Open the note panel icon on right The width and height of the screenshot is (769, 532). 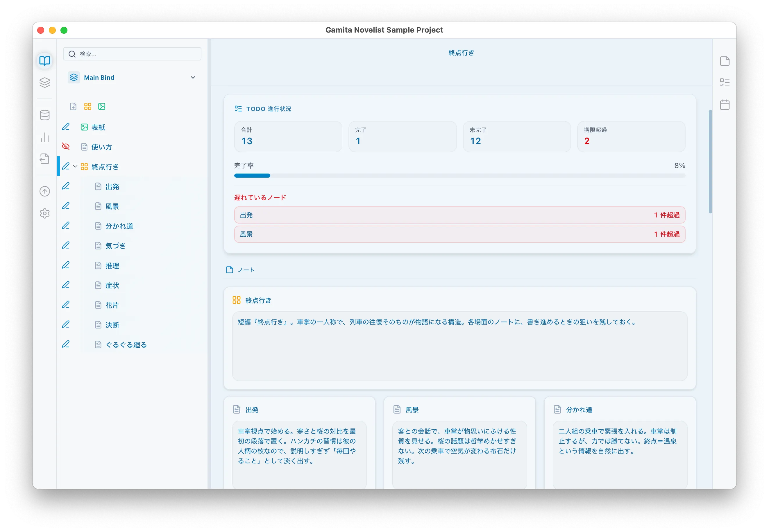tap(724, 61)
